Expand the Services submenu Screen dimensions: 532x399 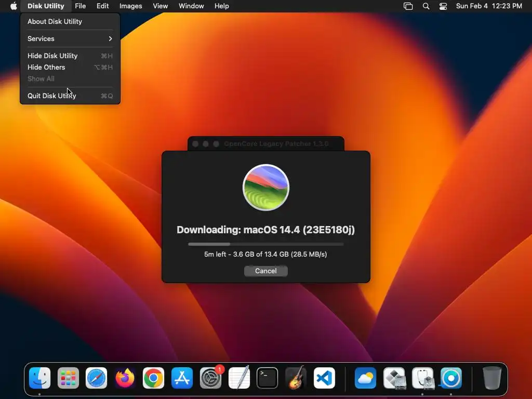70,38
